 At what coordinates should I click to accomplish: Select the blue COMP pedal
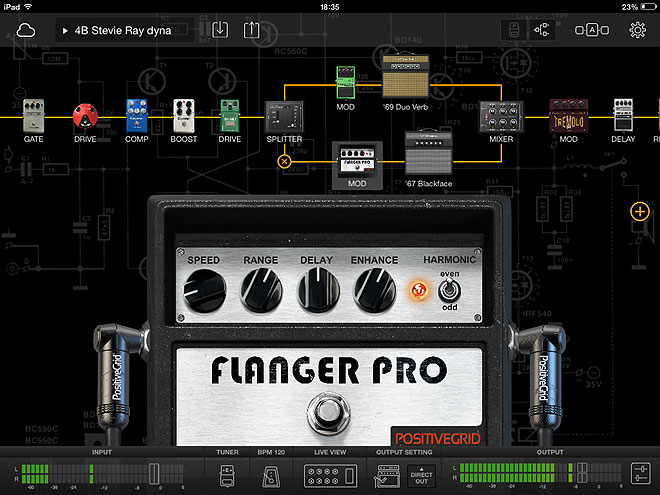137,115
